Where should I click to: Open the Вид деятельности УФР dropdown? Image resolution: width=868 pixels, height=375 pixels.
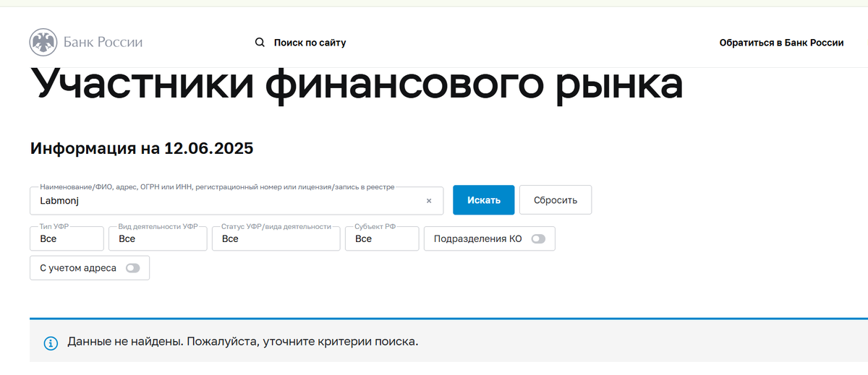158,238
